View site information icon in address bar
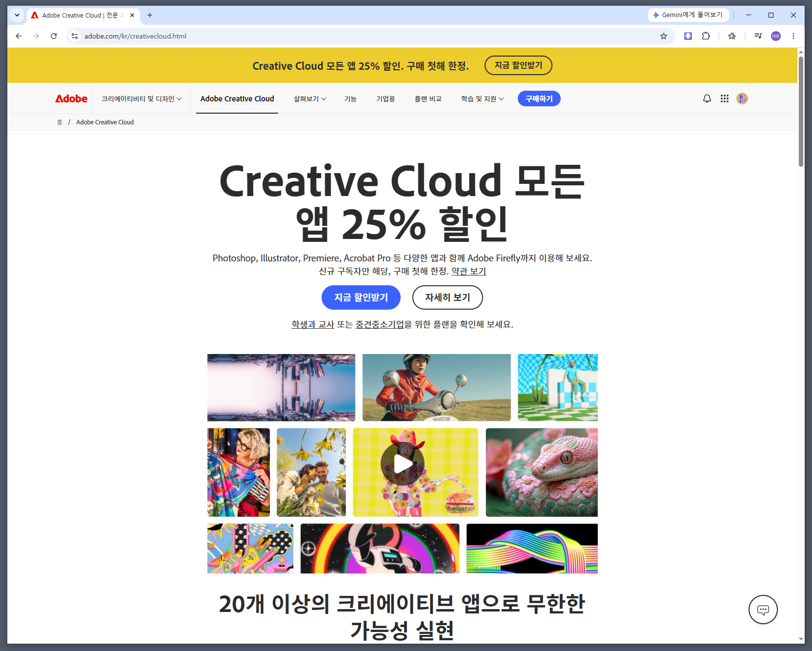812x651 pixels. [75, 36]
